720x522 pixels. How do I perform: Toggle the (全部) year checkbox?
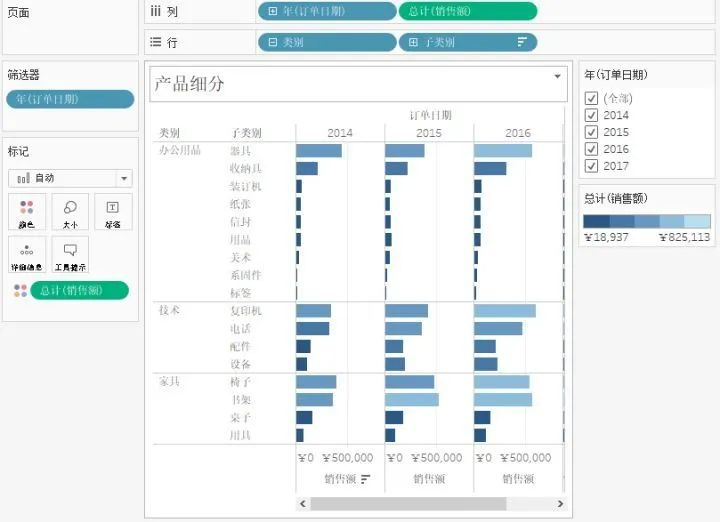[591, 98]
